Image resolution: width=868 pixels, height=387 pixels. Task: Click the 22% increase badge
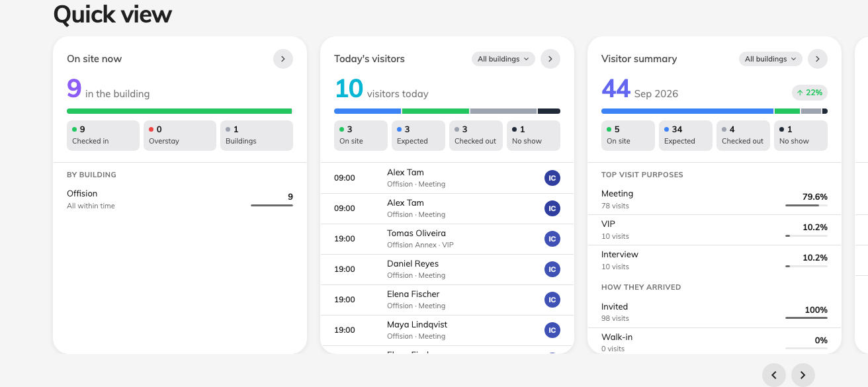click(810, 93)
